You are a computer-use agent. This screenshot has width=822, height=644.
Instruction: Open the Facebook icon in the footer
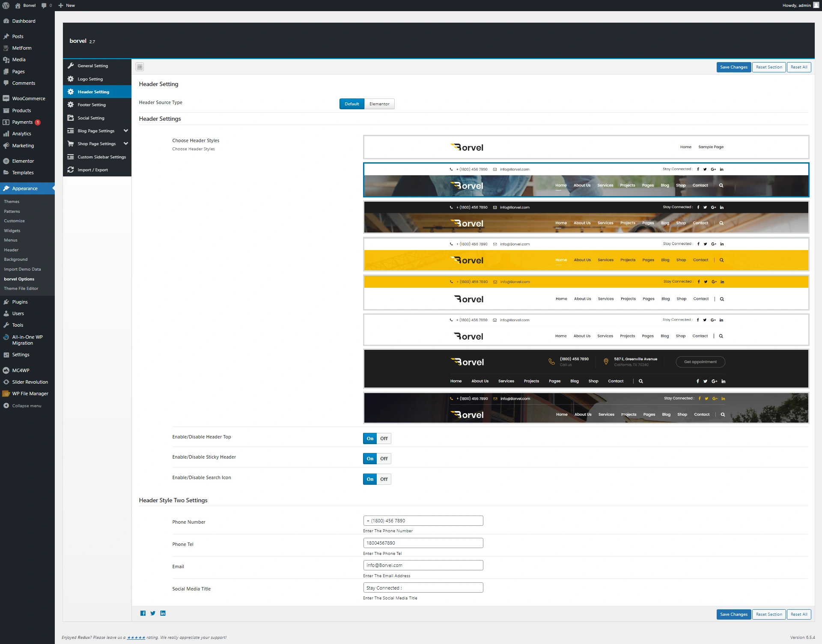pyautogui.click(x=143, y=613)
